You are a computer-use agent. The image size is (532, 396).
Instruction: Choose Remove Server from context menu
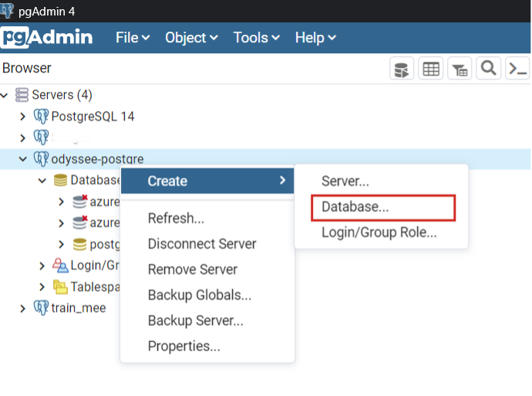pos(207,269)
